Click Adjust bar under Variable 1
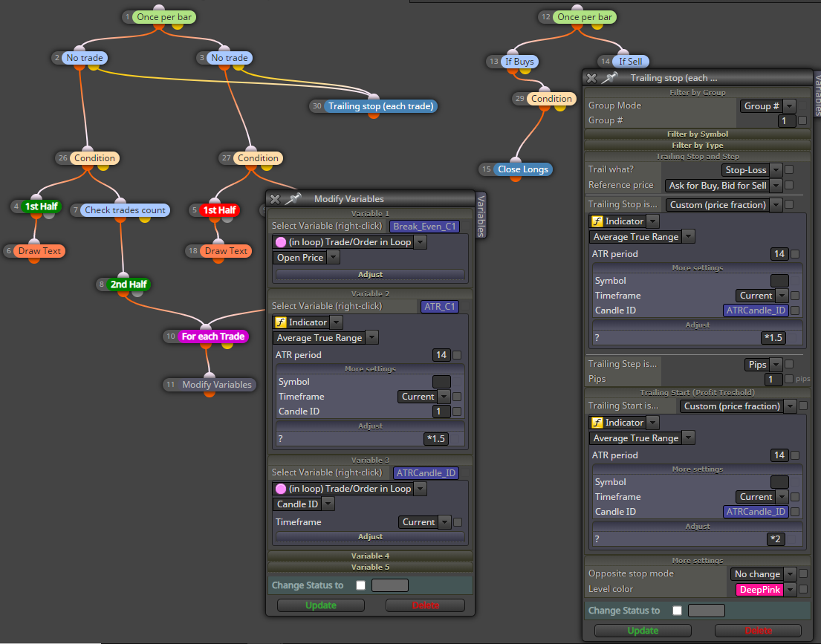 point(370,274)
